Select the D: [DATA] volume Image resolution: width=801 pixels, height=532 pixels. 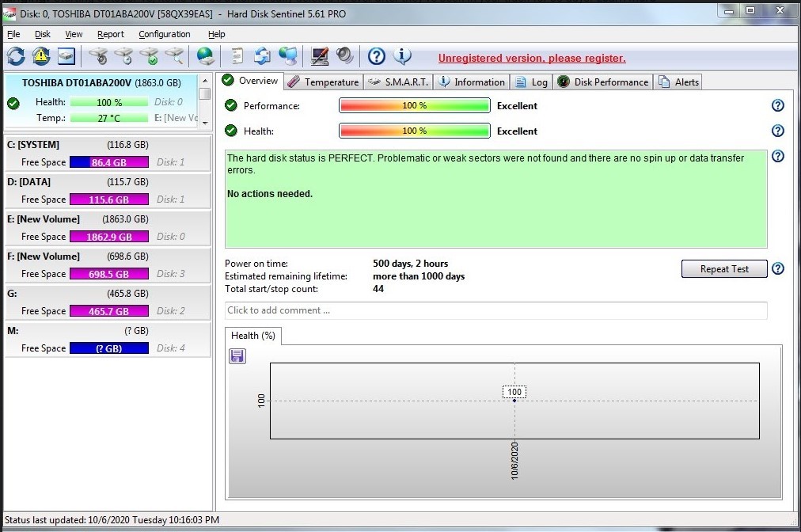click(x=108, y=191)
